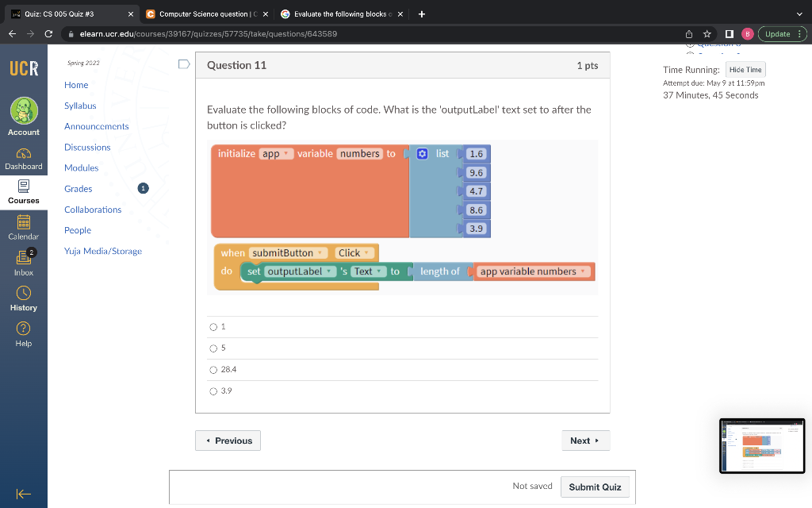The image size is (812, 508).
Task: Click the Submit Quiz button
Action: pos(595,487)
